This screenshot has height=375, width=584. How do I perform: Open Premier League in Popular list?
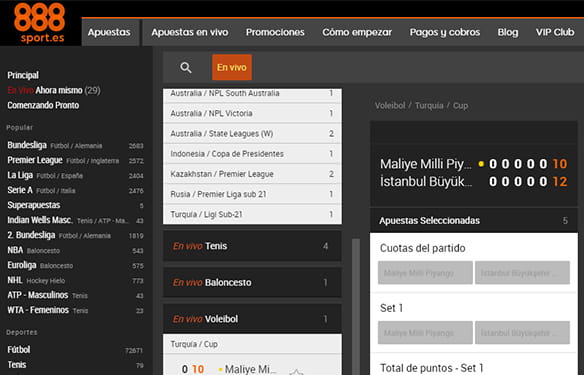(x=75, y=160)
